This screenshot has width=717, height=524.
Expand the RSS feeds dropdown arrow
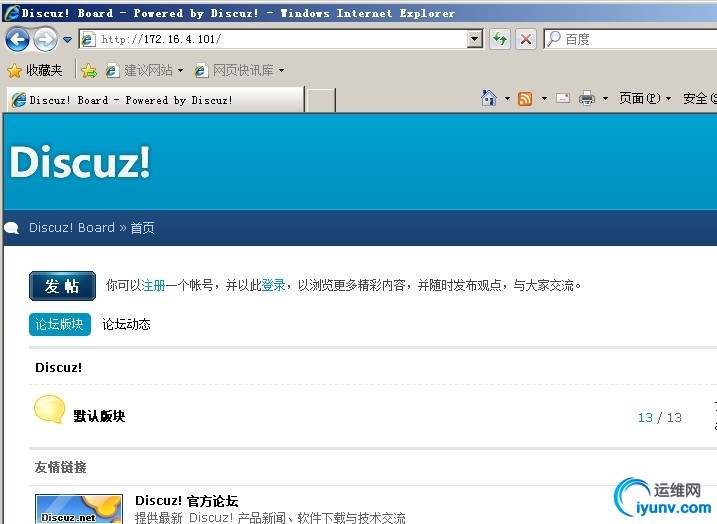(x=544, y=98)
